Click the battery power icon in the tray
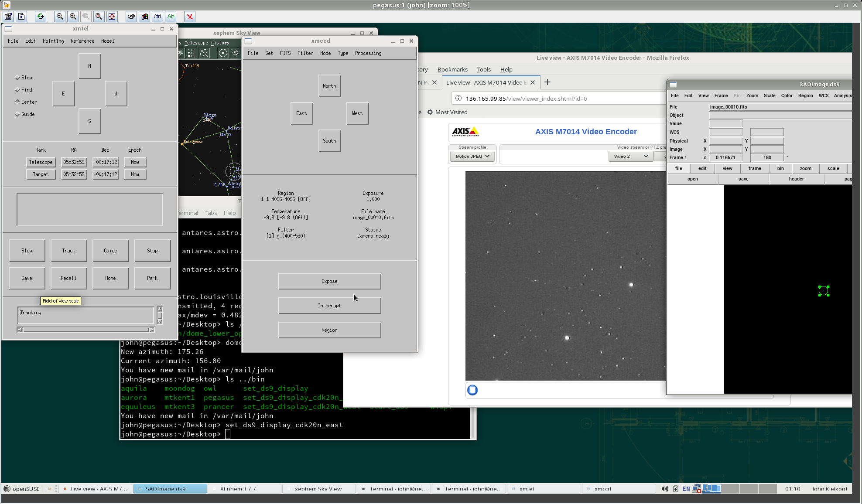This screenshot has width=862, height=504. click(x=676, y=489)
